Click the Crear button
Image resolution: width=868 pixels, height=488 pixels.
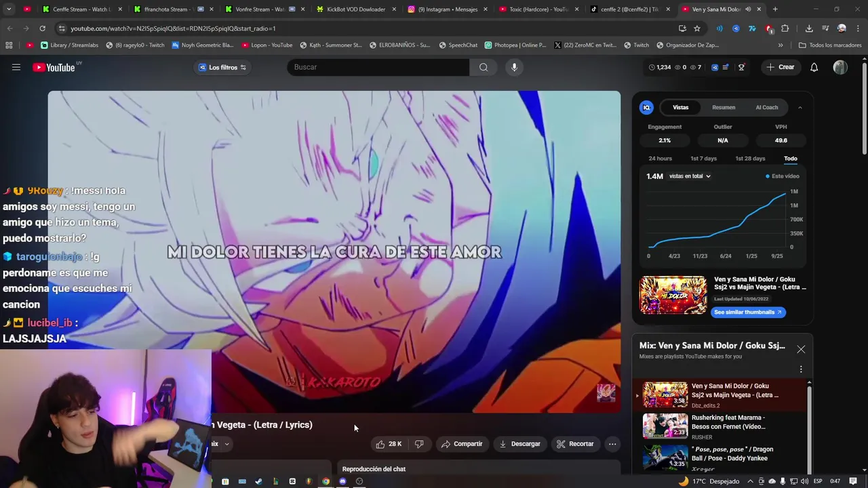coord(780,67)
